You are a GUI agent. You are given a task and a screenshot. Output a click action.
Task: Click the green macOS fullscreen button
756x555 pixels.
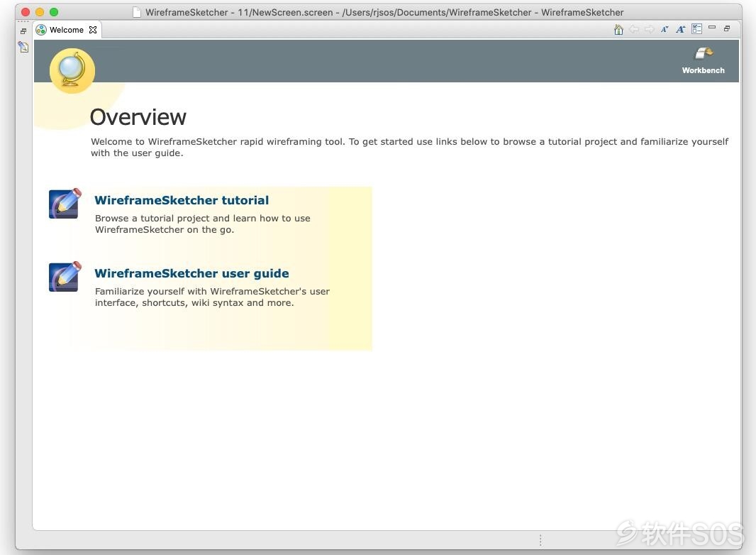[x=54, y=12]
